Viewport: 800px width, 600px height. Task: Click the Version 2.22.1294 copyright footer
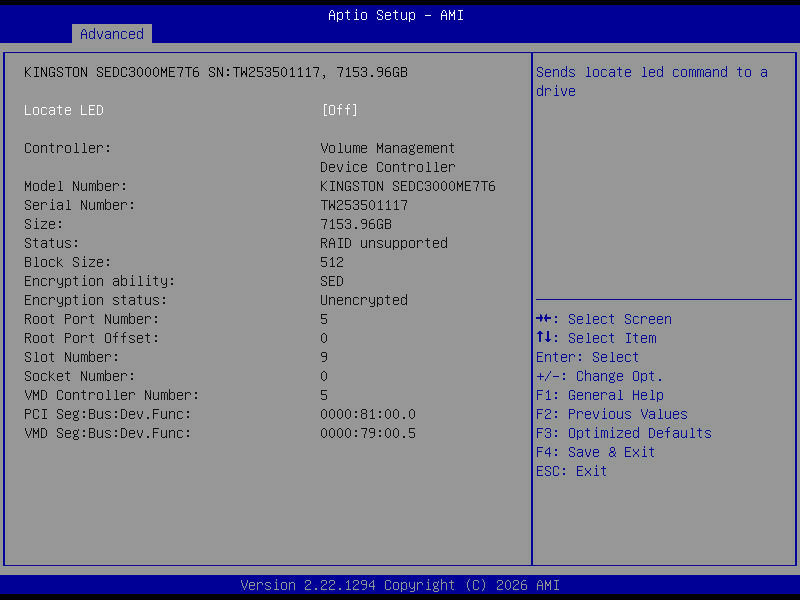tap(400, 585)
